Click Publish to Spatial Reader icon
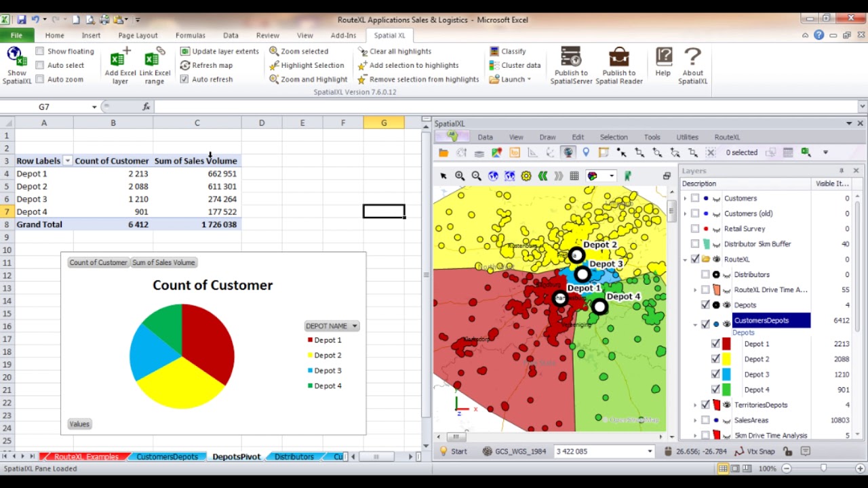Image resolution: width=868 pixels, height=488 pixels. tap(618, 65)
